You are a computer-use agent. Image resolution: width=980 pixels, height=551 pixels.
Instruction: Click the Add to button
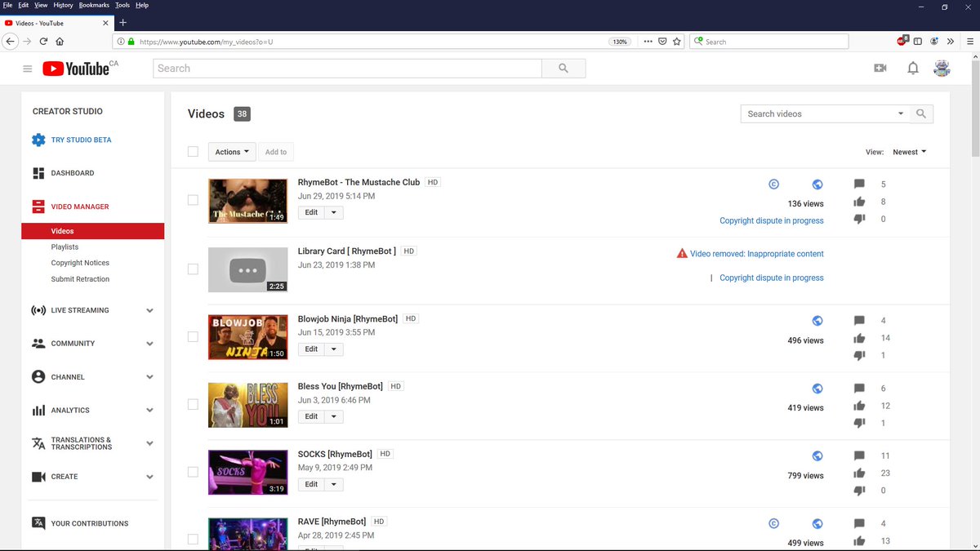click(x=276, y=152)
